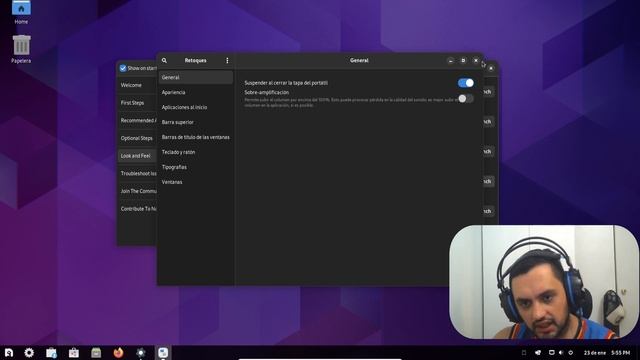
Task: Open the package manager icon with blue badge
Action: [x=51, y=353]
